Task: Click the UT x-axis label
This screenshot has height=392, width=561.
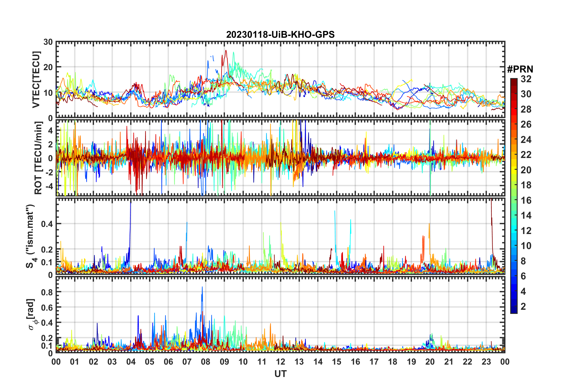Action: [280, 374]
